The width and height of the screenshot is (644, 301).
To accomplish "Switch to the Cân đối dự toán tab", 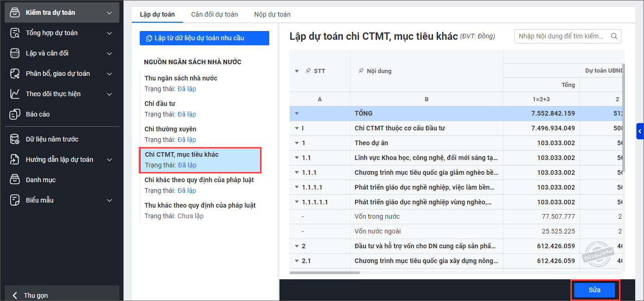I will click(214, 14).
